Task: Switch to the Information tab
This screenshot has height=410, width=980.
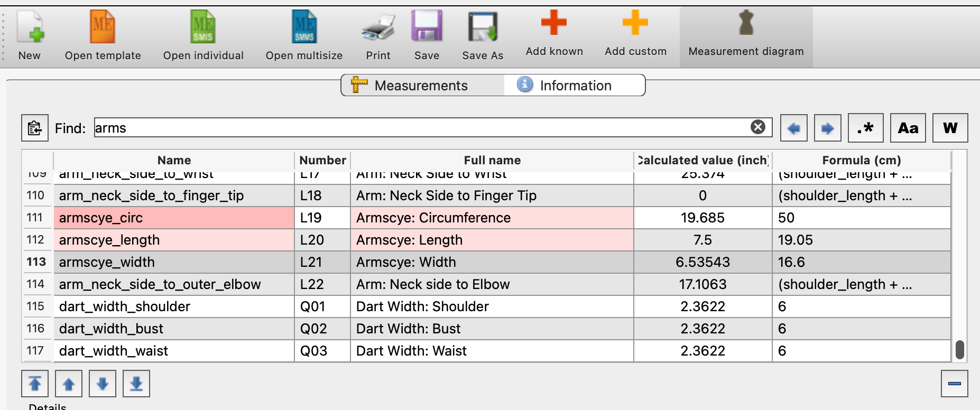Action: [x=575, y=86]
